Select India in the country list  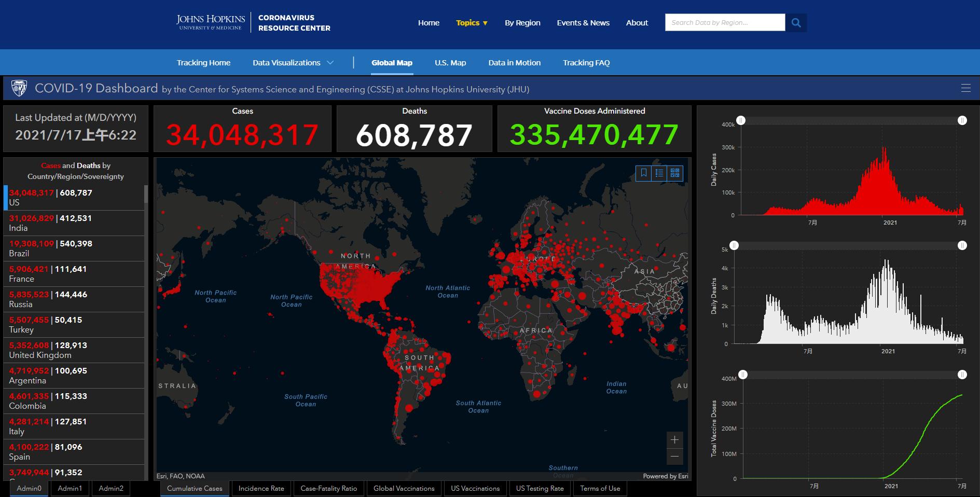[x=74, y=223]
